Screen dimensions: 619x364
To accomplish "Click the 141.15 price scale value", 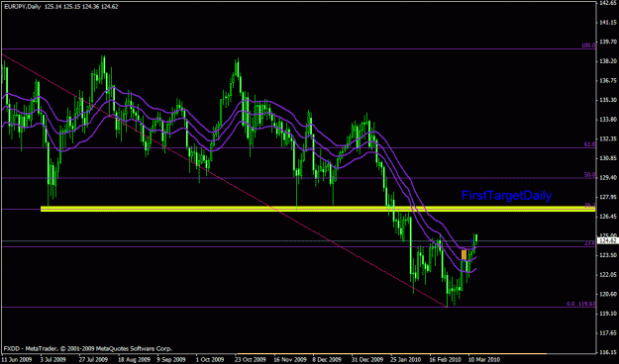I will click(608, 23).
